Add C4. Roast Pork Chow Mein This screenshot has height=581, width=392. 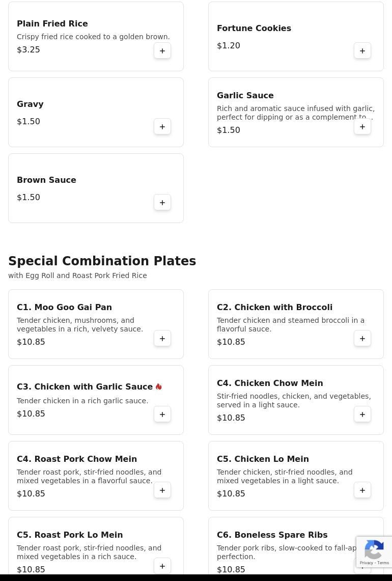click(x=162, y=490)
